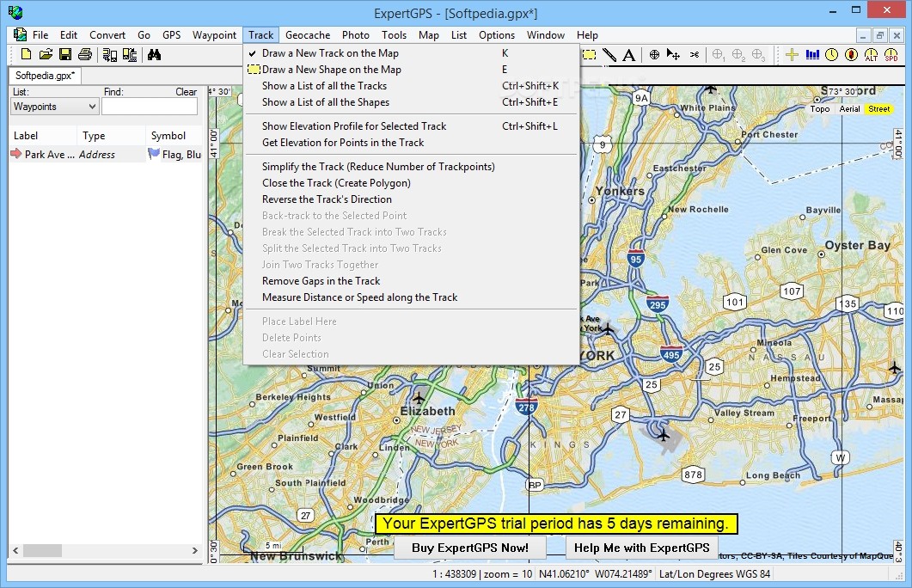Click the binoculars Find icon

(x=154, y=55)
